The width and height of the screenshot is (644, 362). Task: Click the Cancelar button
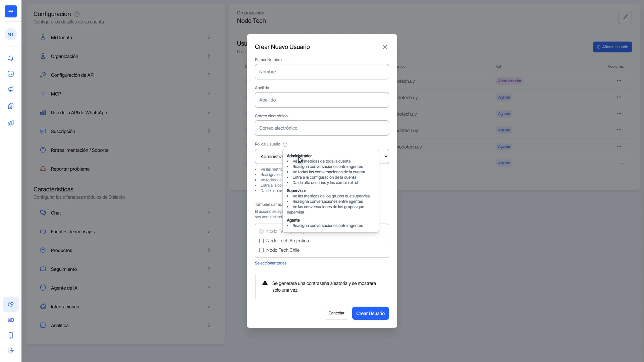pos(336,313)
